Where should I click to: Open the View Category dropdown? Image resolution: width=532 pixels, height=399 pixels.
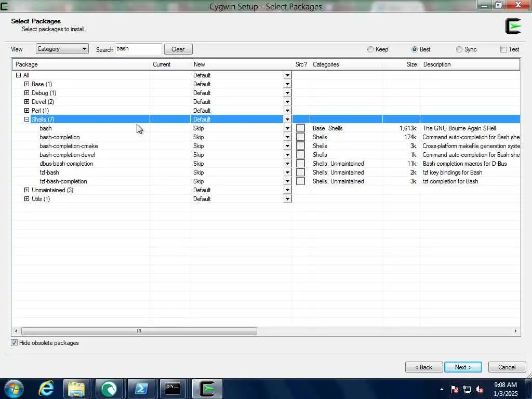pyautogui.click(x=62, y=49)
